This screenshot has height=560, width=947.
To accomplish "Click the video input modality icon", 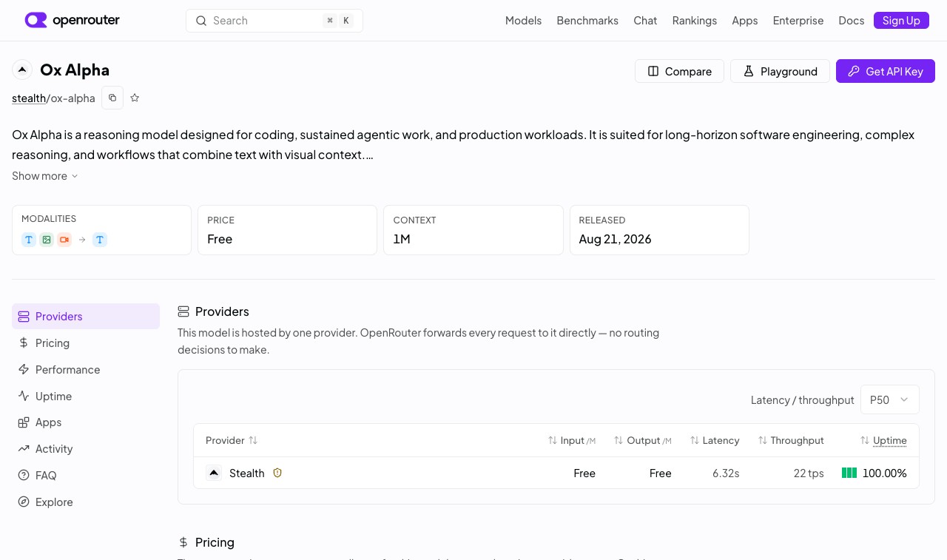I will tap(64, 240).
